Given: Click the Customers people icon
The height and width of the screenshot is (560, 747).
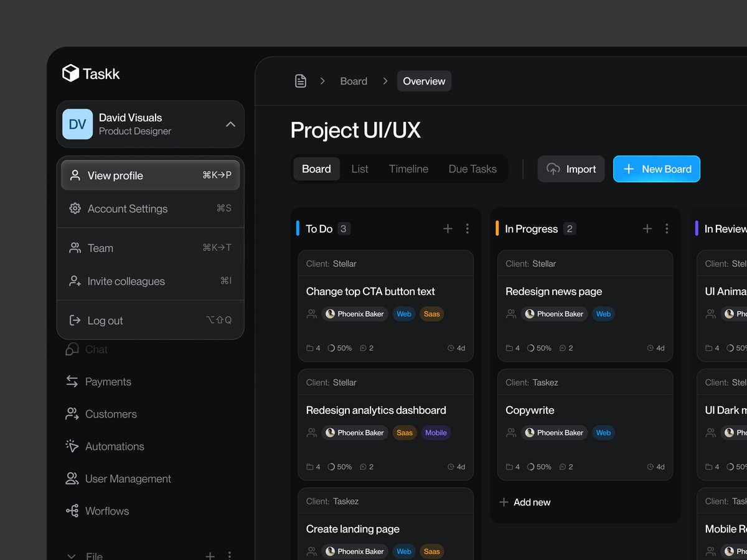Looking at the screenshot, I should pyautogui.click(x=72, y=414).
